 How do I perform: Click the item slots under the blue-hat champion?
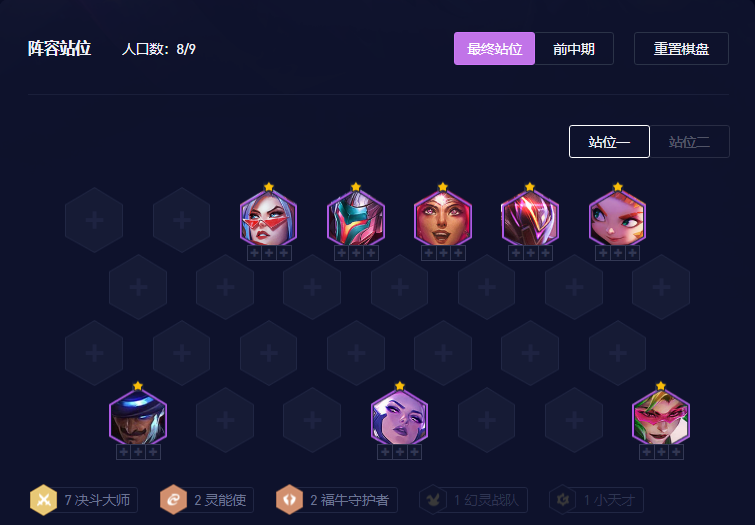click(x=138, y=452)
